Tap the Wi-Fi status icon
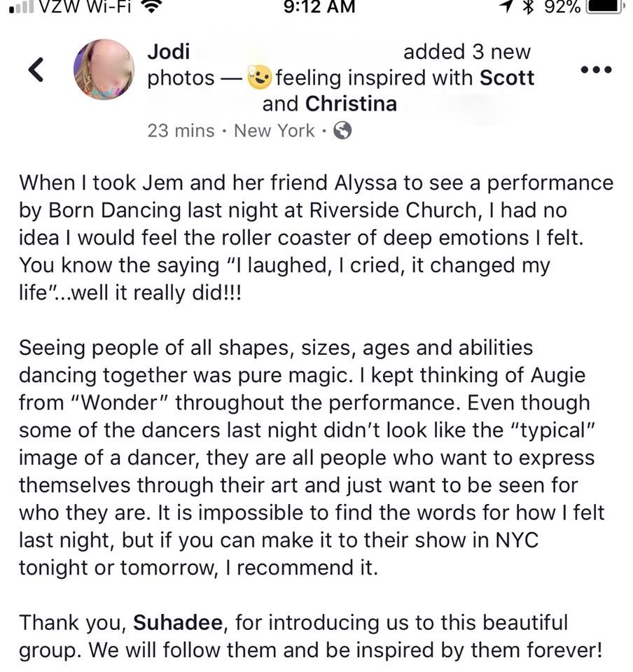Image resolution: width=633 pixels, height=672 pixels. pos(150,7)
